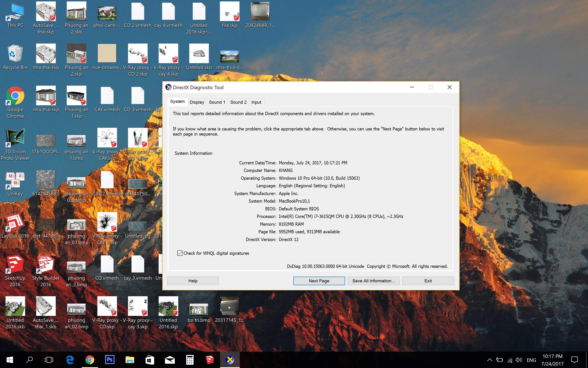Viewport: 588px width, 368px height.
Task: Click ENG language indicator
Action: pyautogui.click(x=531, y=360)
